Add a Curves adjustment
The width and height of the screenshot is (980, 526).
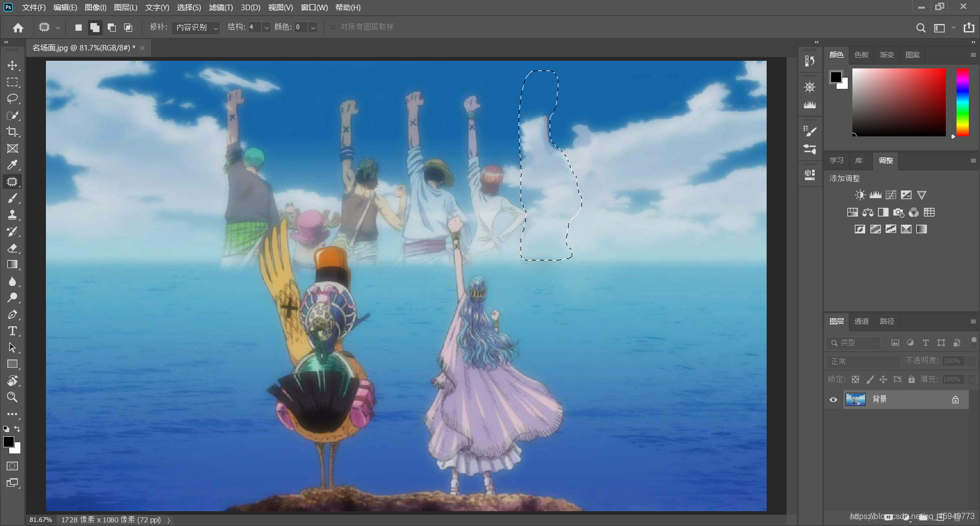(891, 195)
